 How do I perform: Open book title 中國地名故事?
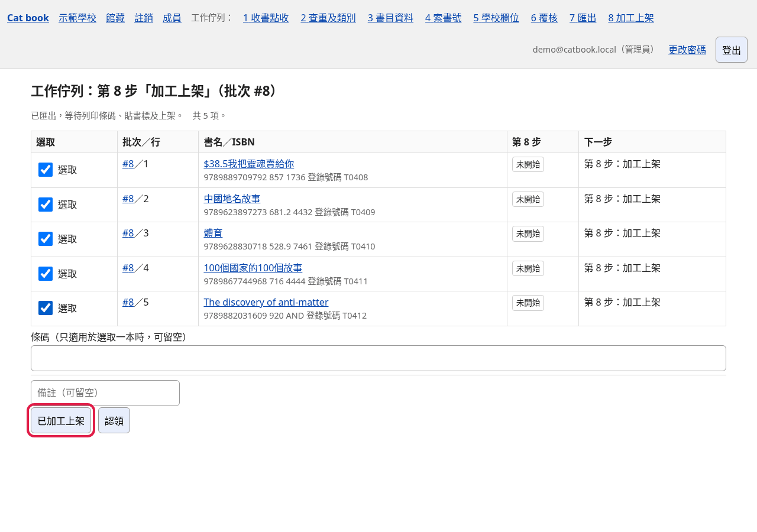[232, 199]
